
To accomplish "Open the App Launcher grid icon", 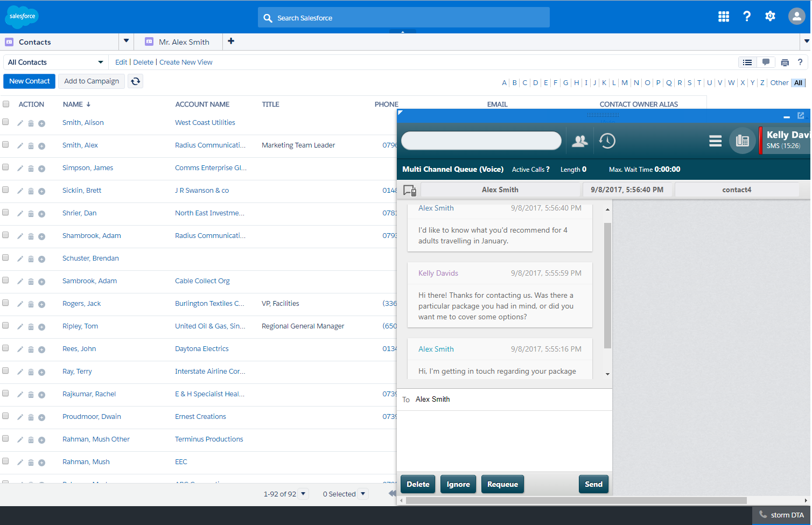I will coord(724,17).
